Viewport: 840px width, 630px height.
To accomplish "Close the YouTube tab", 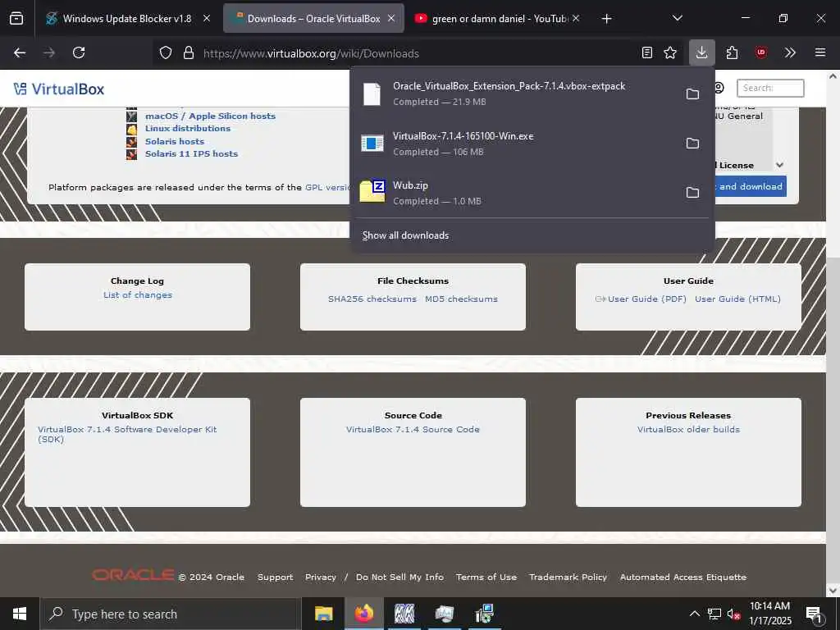I will point(576,18).
